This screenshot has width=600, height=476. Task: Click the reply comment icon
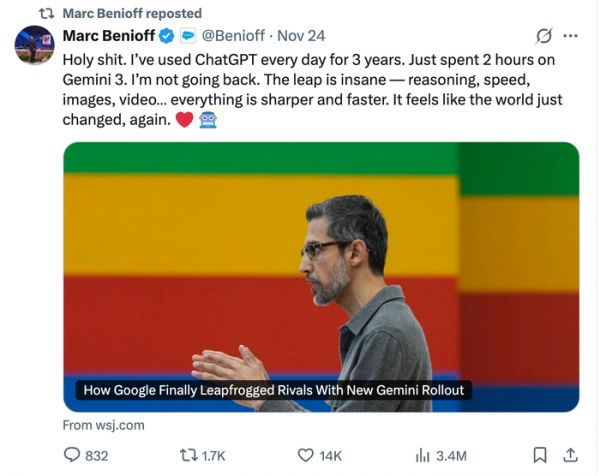click(x=72, y=455)
